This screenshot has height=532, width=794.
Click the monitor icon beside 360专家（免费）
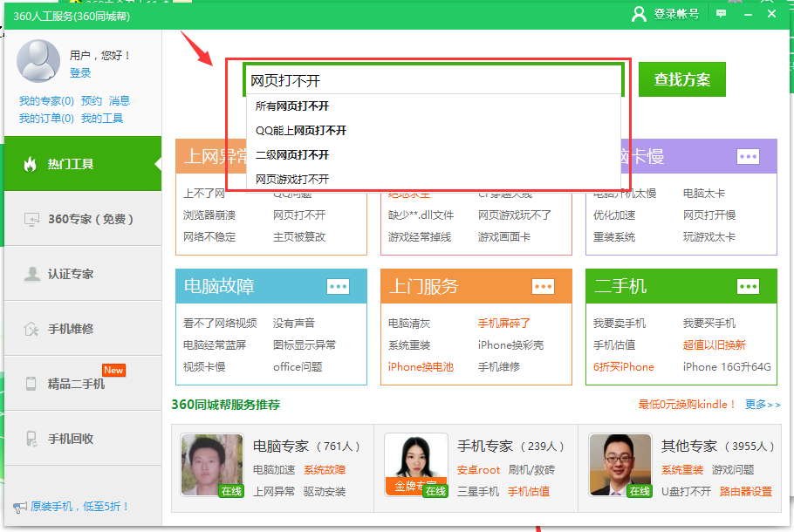[x=31, y=221]
